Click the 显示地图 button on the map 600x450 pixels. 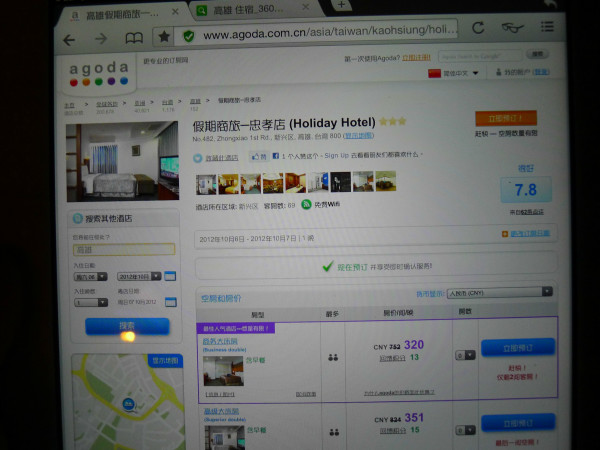(x=165, y=360)
